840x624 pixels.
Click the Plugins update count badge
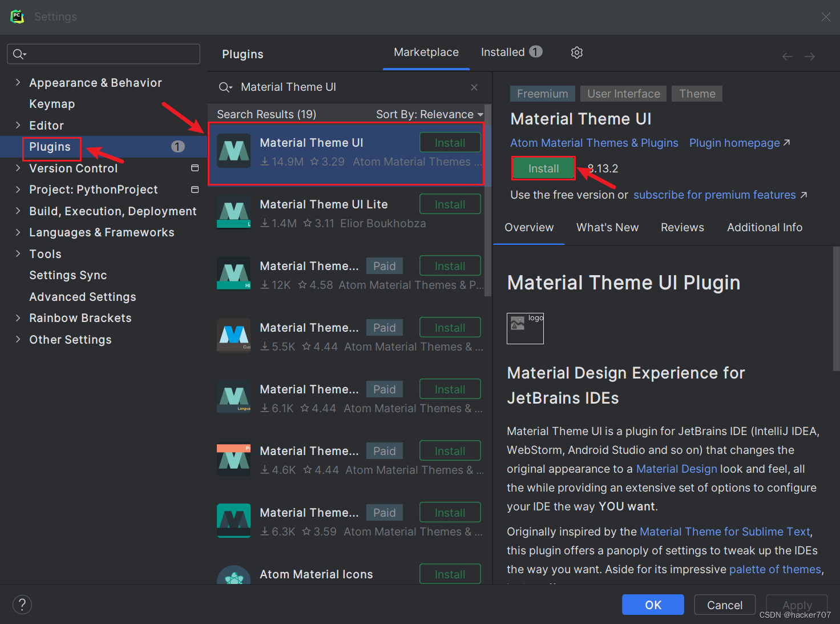178,147
